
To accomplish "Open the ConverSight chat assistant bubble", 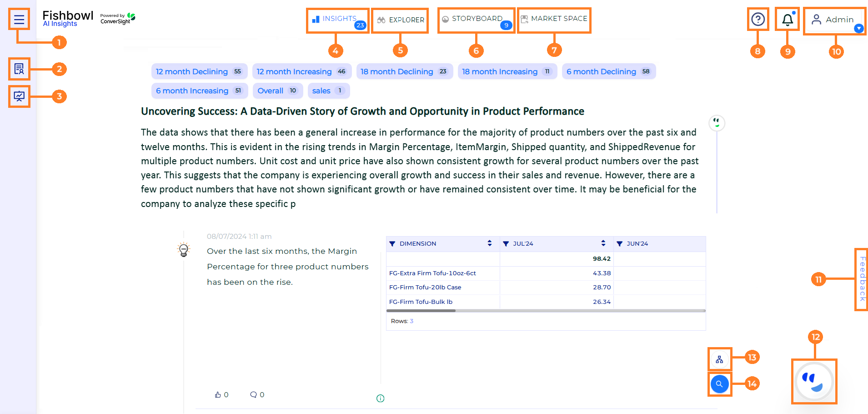I will pos(814,382).
